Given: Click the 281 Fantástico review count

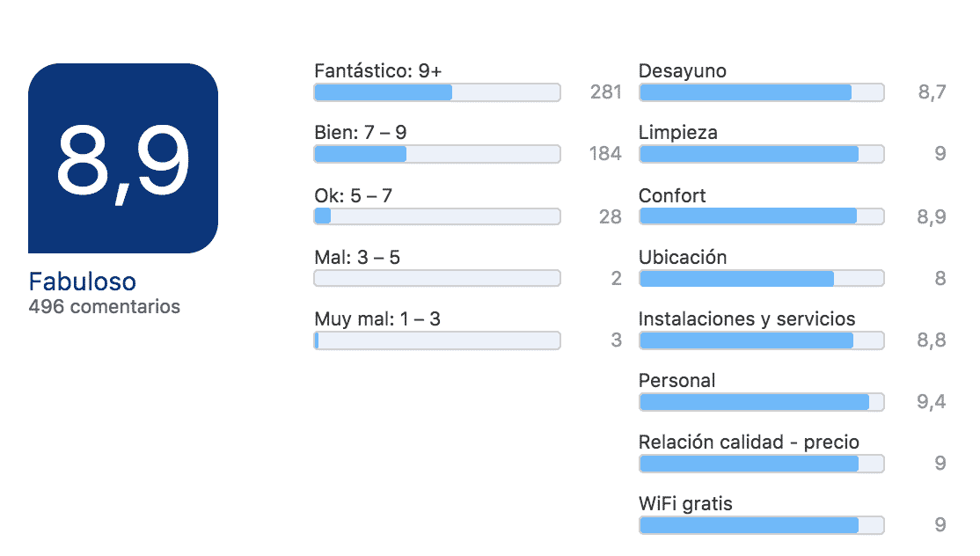Looking at the screenshot, I should click(x=605, y=92).
